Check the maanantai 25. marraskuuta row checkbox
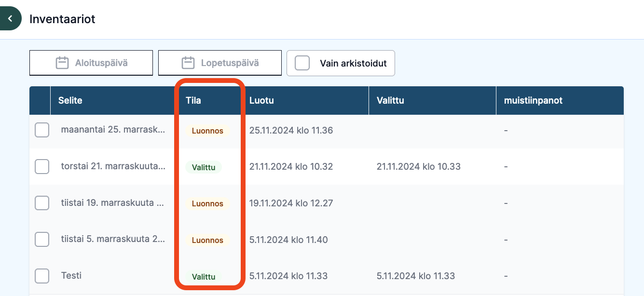 coord(42,130)
